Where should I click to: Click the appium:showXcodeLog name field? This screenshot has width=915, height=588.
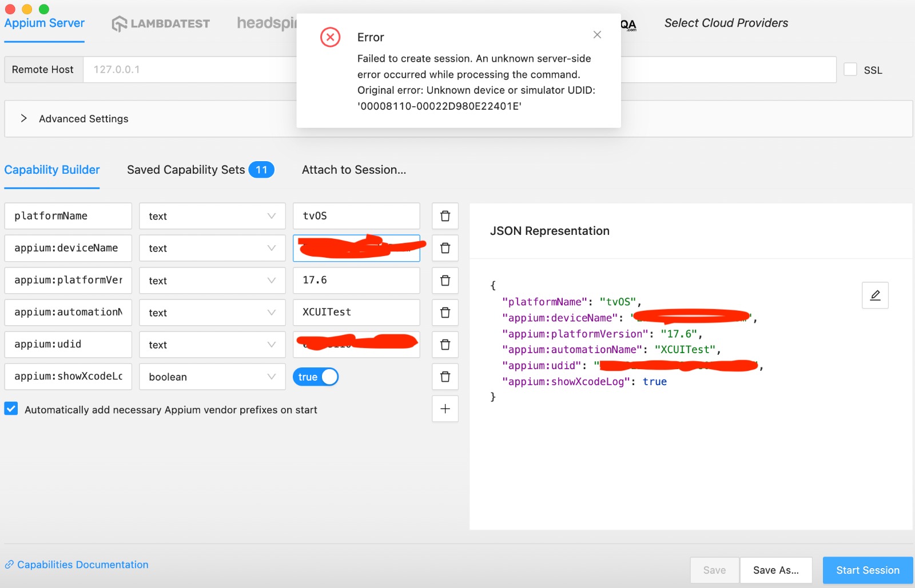coord(68,377)
